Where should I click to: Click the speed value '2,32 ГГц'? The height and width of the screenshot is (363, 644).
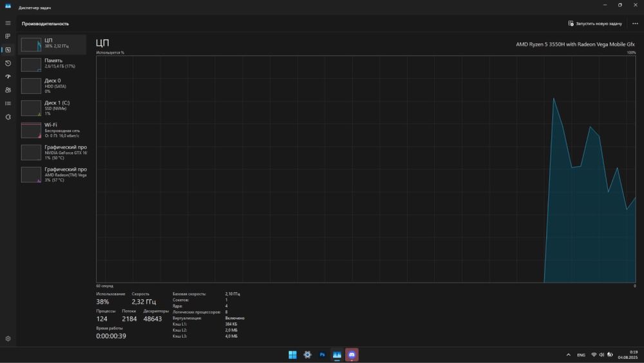pos(144,302)
